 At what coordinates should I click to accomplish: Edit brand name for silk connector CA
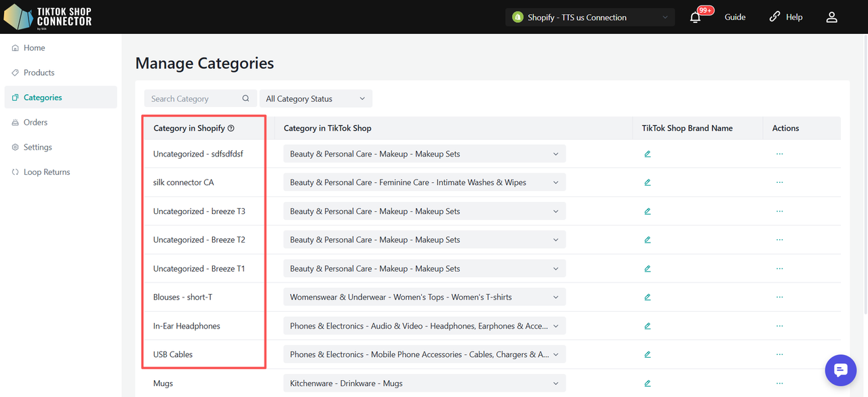[x=648, y=183]
